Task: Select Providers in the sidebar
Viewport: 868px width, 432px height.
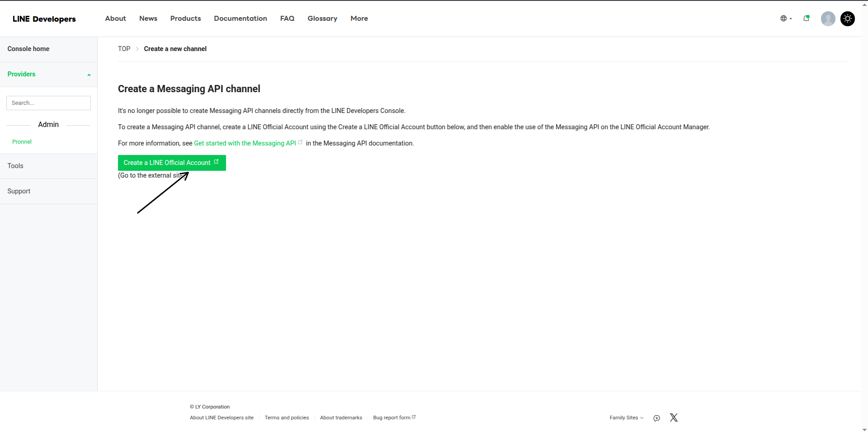Action: (21, 74)
